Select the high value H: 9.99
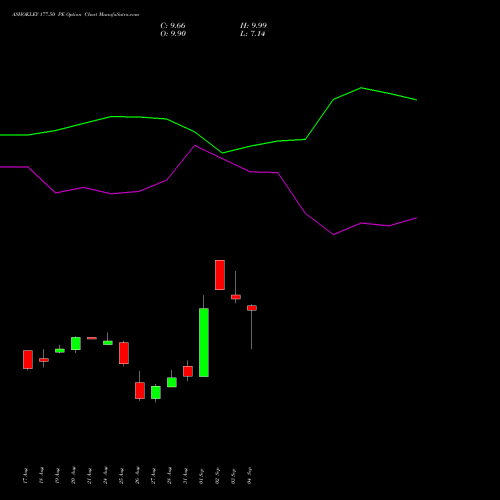The image size is (500, 500). tap(253, 26)
